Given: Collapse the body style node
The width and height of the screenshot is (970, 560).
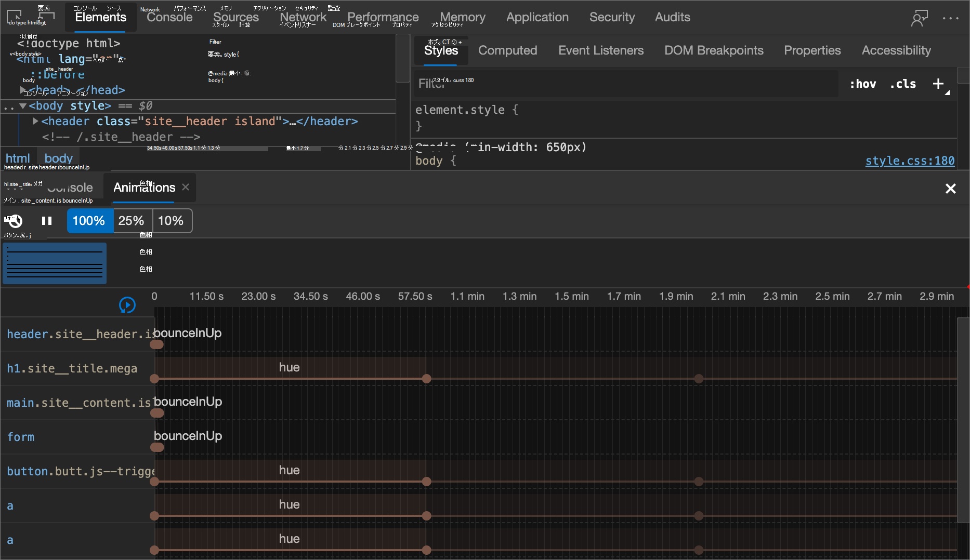Looking at the screenshot, I should 23,106.
